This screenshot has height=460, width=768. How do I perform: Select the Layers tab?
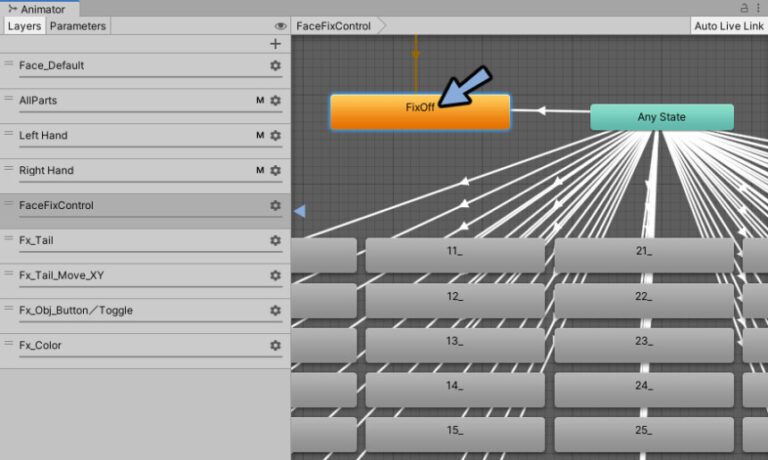pos(24,26)
